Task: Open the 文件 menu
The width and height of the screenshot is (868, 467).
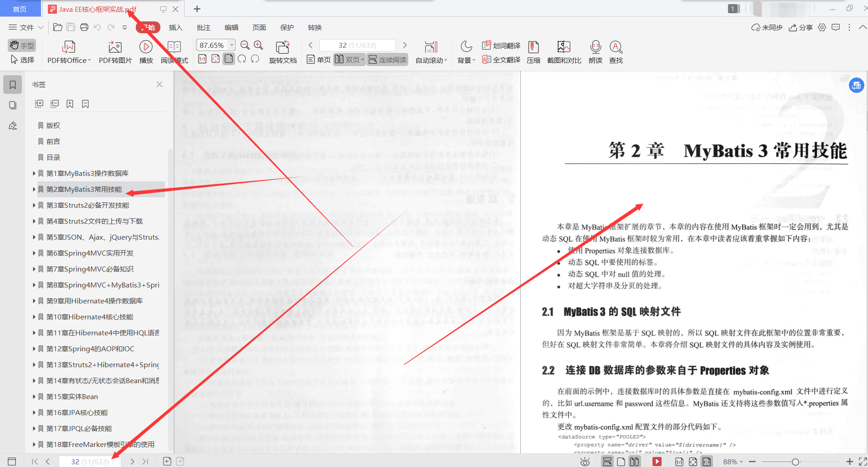Action: 26,27
